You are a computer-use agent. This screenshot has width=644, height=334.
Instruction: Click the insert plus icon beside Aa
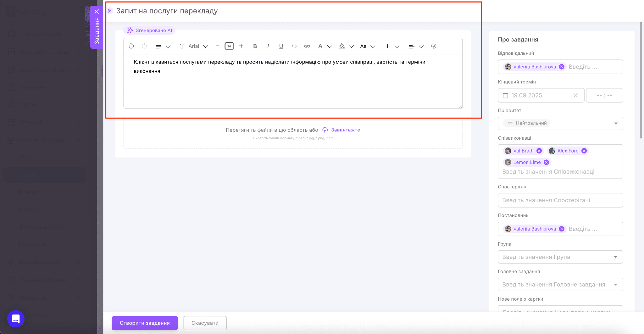click(388, 46)
